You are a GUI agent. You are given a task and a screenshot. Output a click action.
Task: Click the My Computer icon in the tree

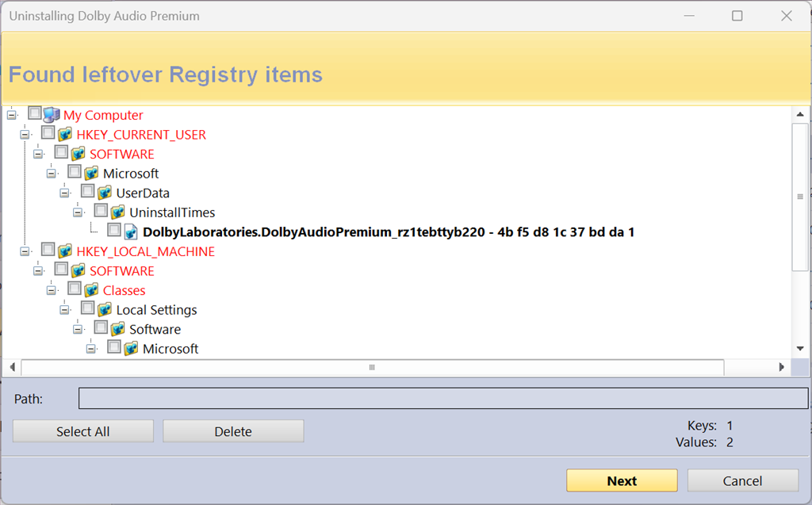point(52,114)
